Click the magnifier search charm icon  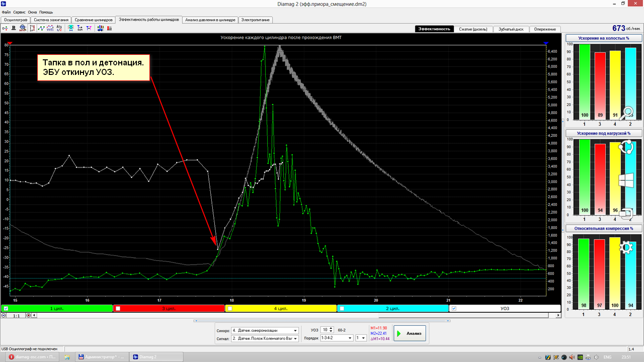tap(627, 113)
